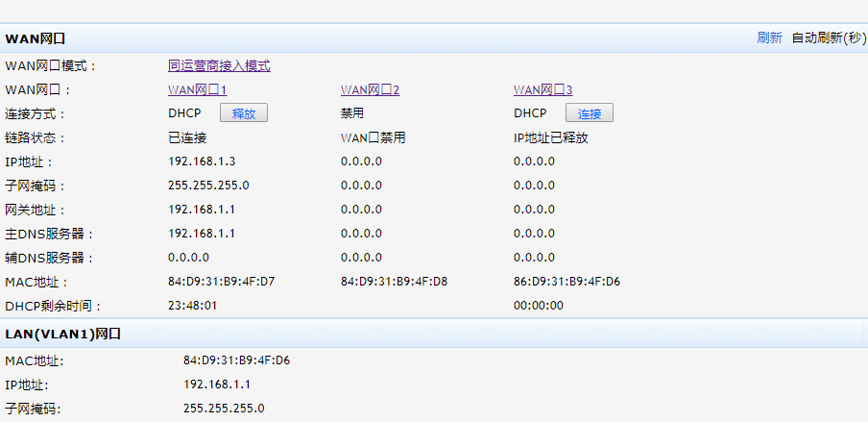
Task: Select the 主DNS服务器 row label
Action: pyautogui.click(x=49, y=234)
